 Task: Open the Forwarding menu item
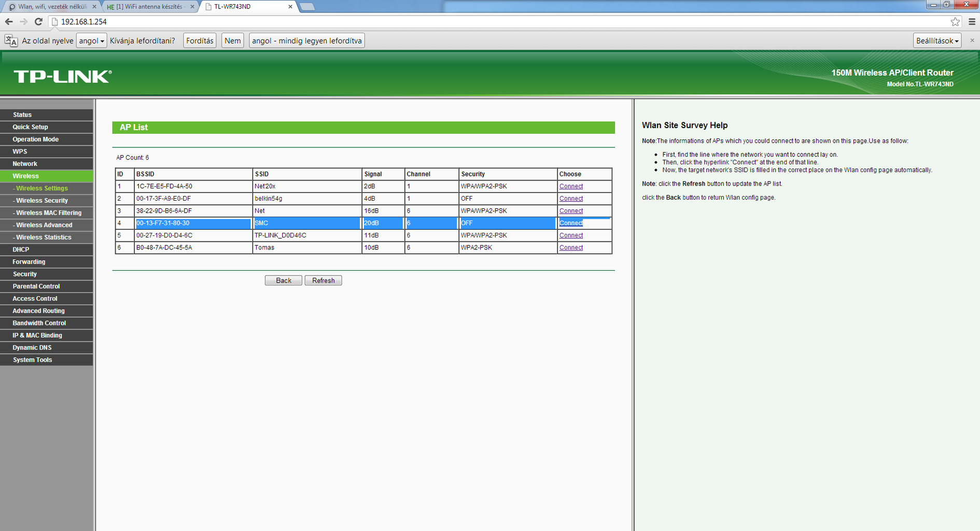[x=47, y=262]
